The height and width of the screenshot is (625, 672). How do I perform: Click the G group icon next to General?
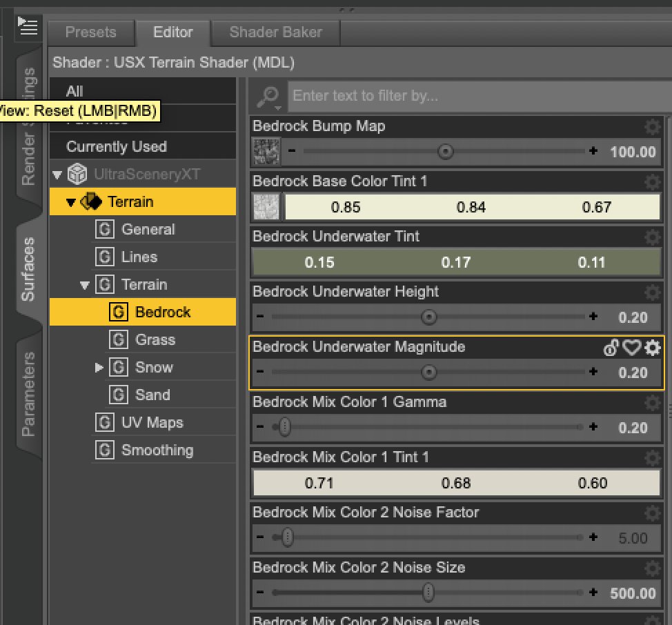tap(105, 230)
